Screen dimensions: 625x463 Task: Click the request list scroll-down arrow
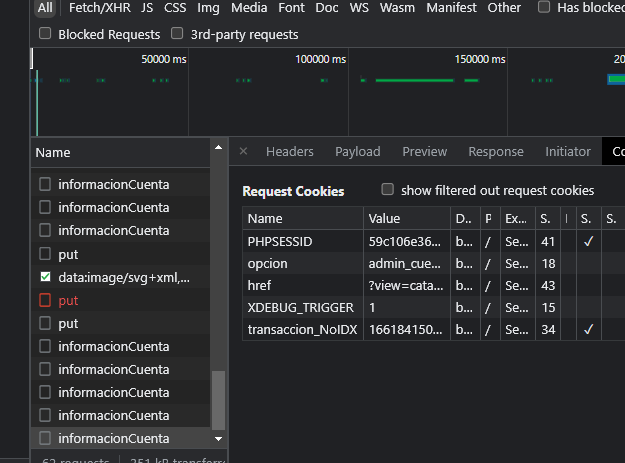(x=218, y=439)
